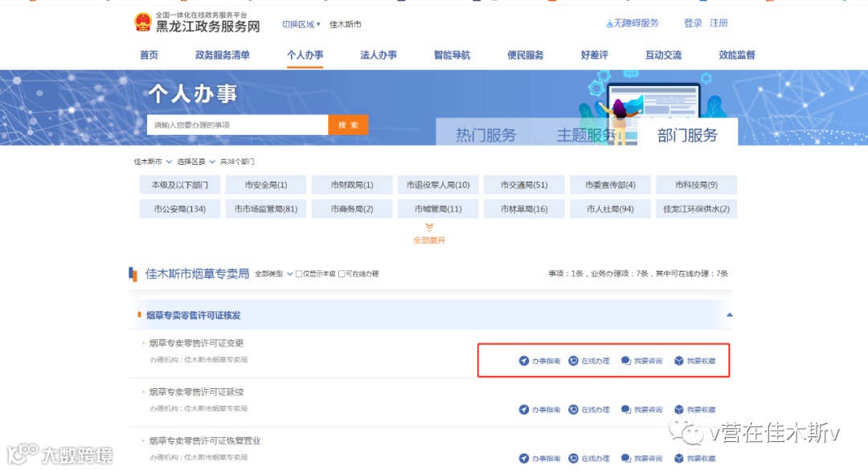Image resolution: width=868 pixels, height=471 pixels.
Task: Click the 黑龙江政务服务网 site title
Action: (207, 26)
